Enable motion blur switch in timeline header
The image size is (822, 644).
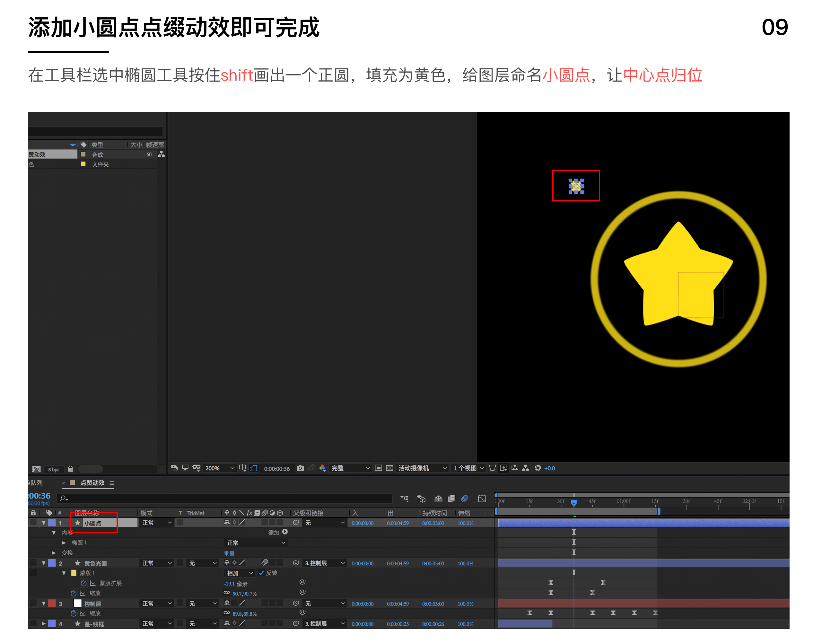tap(465, 498)
